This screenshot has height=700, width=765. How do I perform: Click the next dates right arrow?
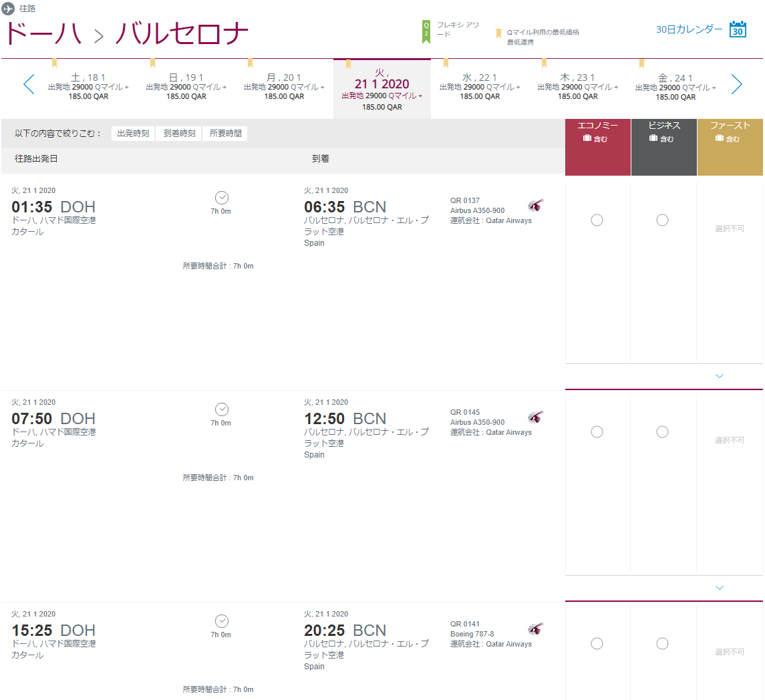pyautogui.click(x=736, y=84)
